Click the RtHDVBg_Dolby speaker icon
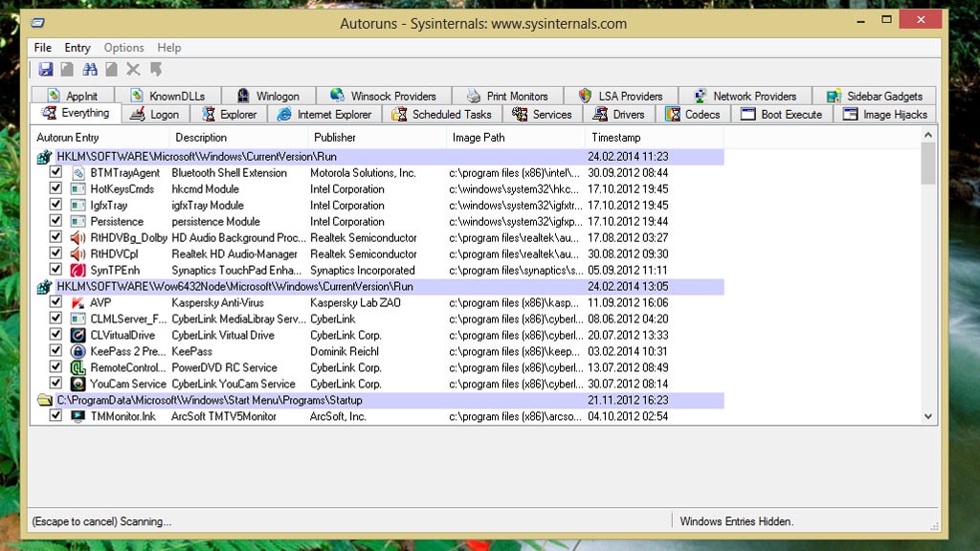 coord(78,238)
